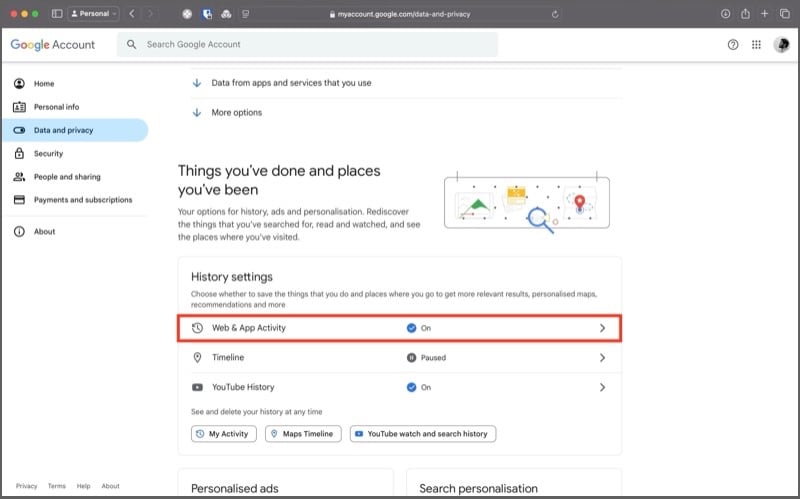800x499 pixels.
Task: Open the Maps Timeline button
Action: (x=303, y=434)
